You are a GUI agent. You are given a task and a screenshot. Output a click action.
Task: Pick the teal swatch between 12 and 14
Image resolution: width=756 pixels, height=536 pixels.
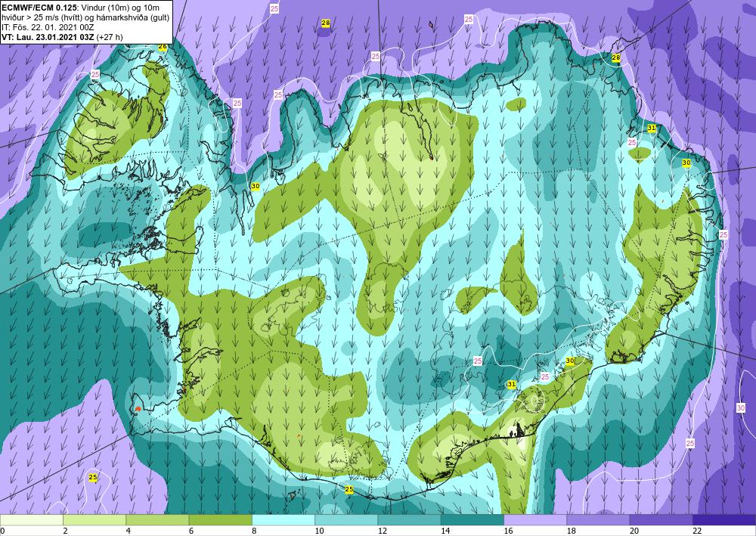pos(409,520)
